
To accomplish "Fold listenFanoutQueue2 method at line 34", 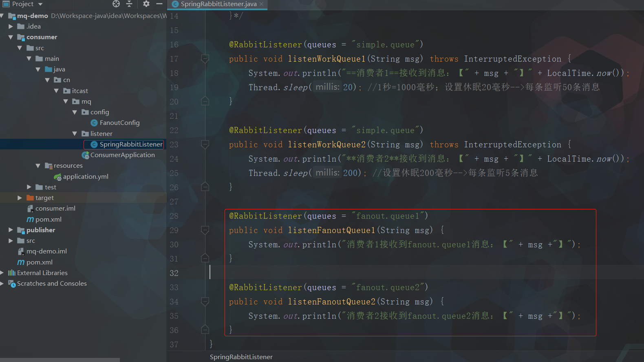I will point(205,302).
